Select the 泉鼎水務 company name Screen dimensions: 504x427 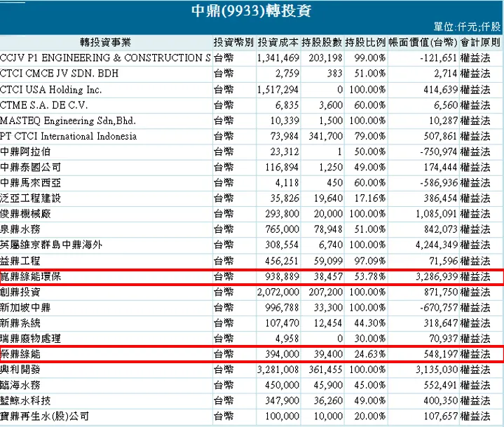point(20,229)
